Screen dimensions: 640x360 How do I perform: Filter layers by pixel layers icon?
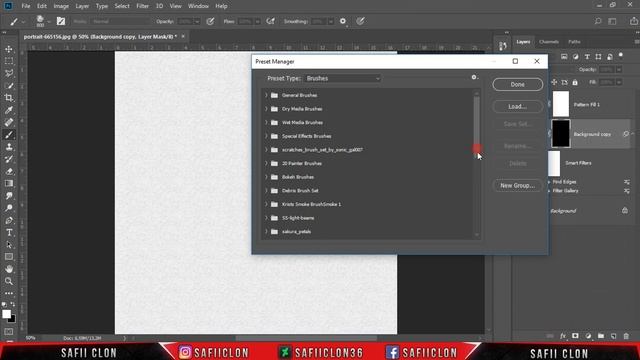[564, 57]
